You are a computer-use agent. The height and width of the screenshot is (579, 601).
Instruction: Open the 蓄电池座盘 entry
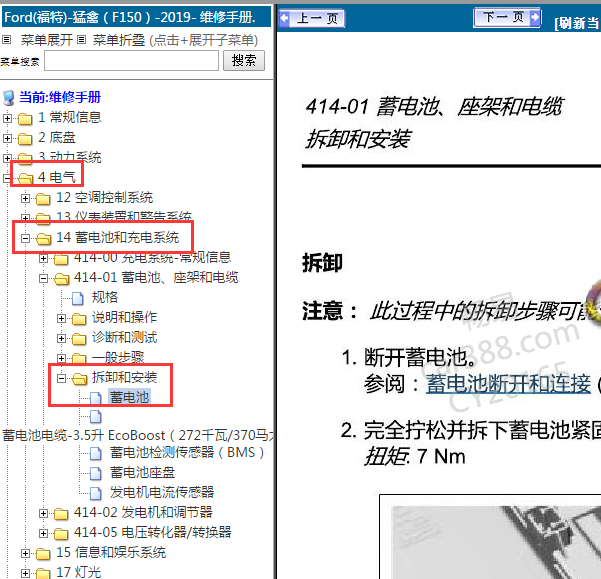(143, 472)
